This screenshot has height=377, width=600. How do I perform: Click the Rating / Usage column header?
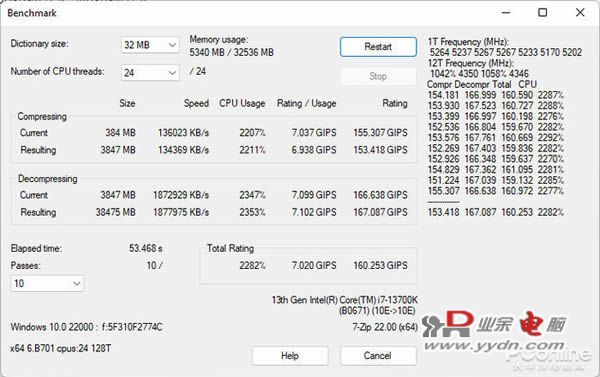pyautogui.click(x=307, y=103)
